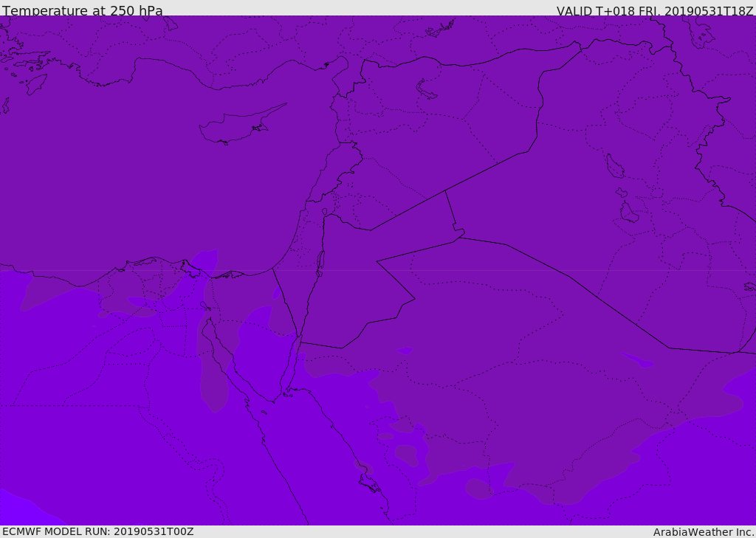
Task: Click the 'ArabiaWeather Inc.' credit text
Action: [704, 532]
